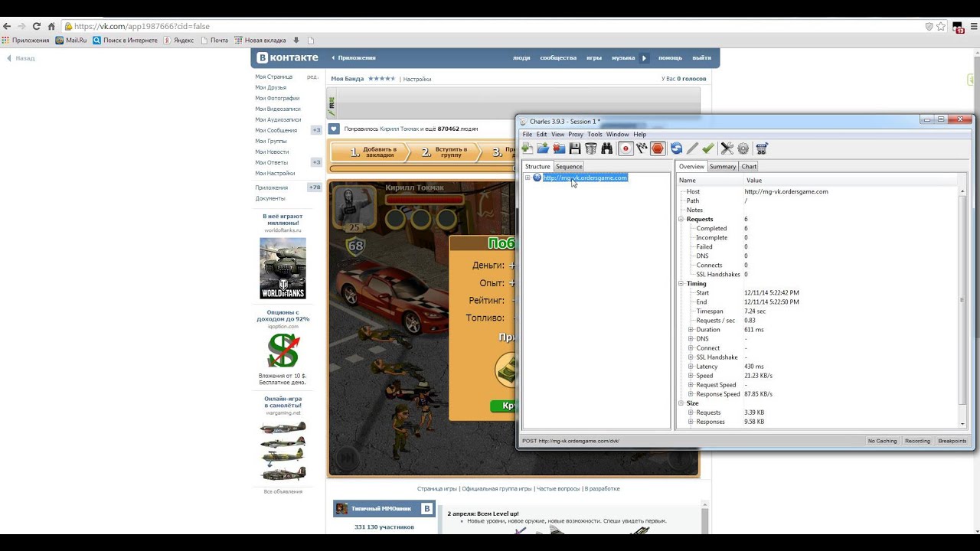Image resolution: width=980 pixels, height=551 pixels.
Task: Open the Типичный ММОшник group block
Action: click(384, 509)
